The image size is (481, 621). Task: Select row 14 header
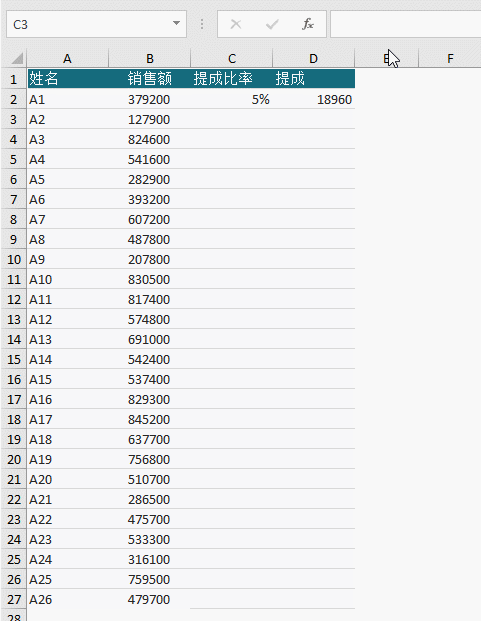click(13, 339)
